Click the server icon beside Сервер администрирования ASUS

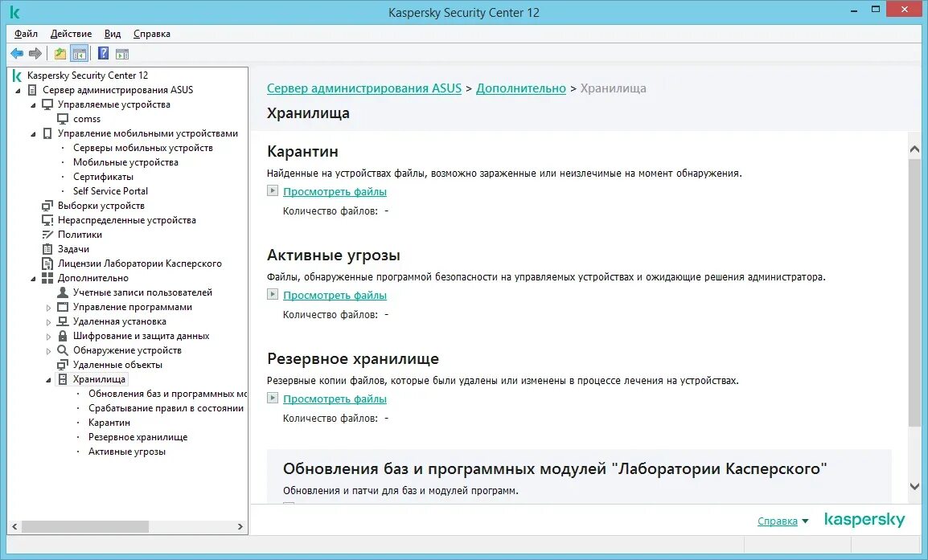point(32,90)
